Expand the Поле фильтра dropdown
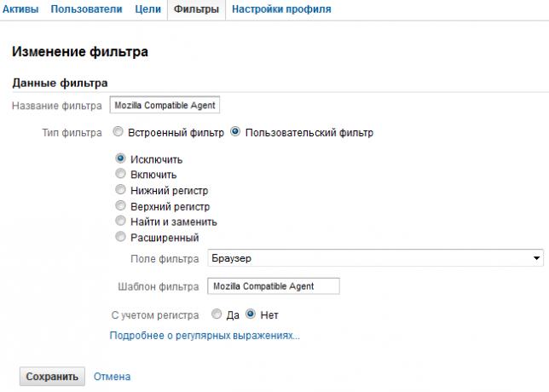This screenshot has width=549, height=392. coord(375,257)
